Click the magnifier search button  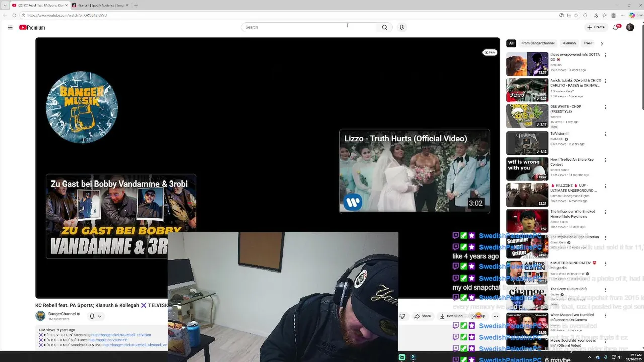(x=385, y=27)
